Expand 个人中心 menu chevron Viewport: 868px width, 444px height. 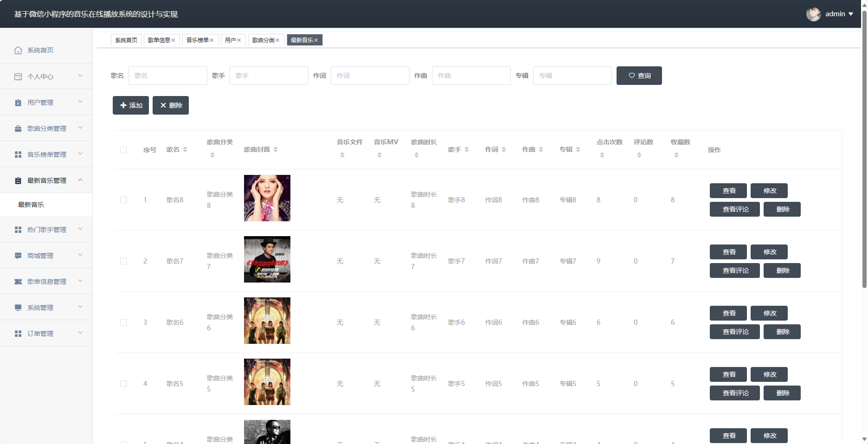(x=80, y=76)
